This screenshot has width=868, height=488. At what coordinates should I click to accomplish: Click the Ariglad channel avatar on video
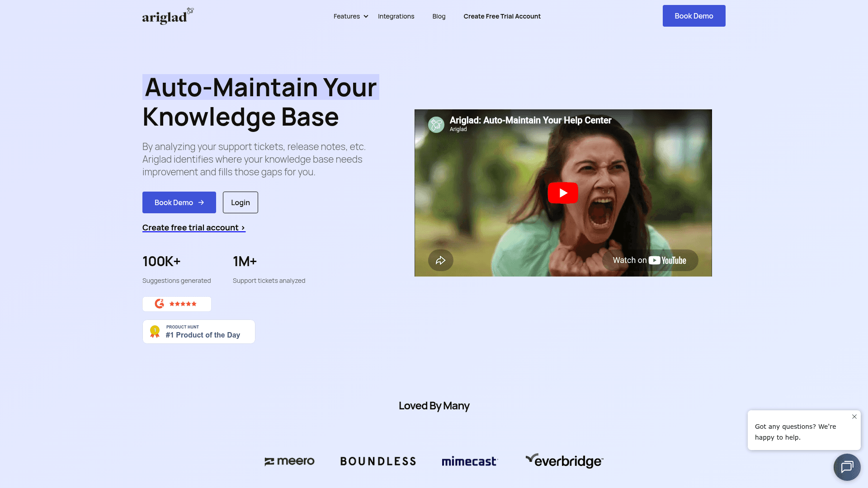coord(436,125)
